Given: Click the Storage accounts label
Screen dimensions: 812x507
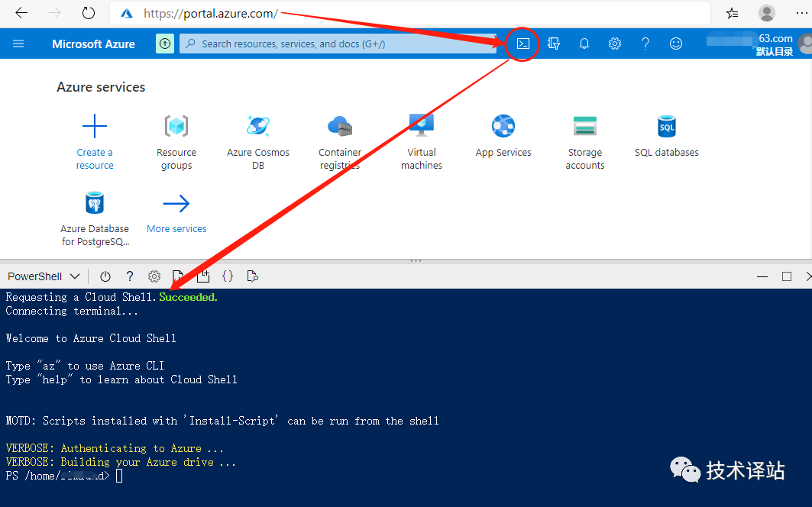Looking at the screenshot, I should (585, 159).
